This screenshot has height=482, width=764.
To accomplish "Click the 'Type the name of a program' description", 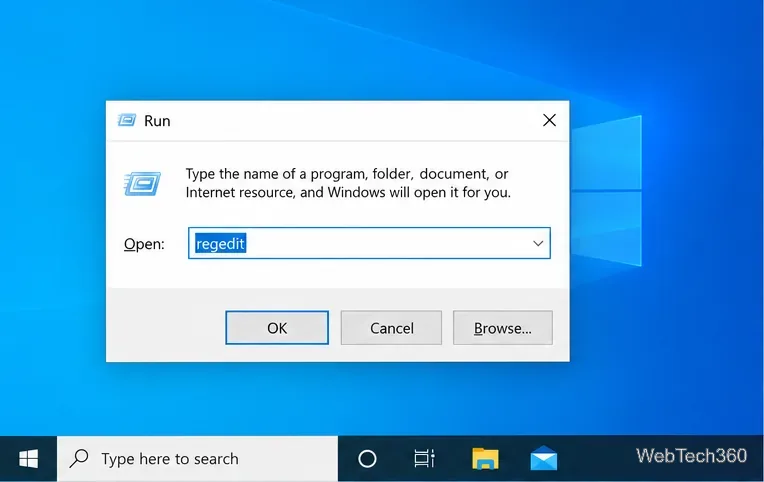I will [x=348, y=183].
